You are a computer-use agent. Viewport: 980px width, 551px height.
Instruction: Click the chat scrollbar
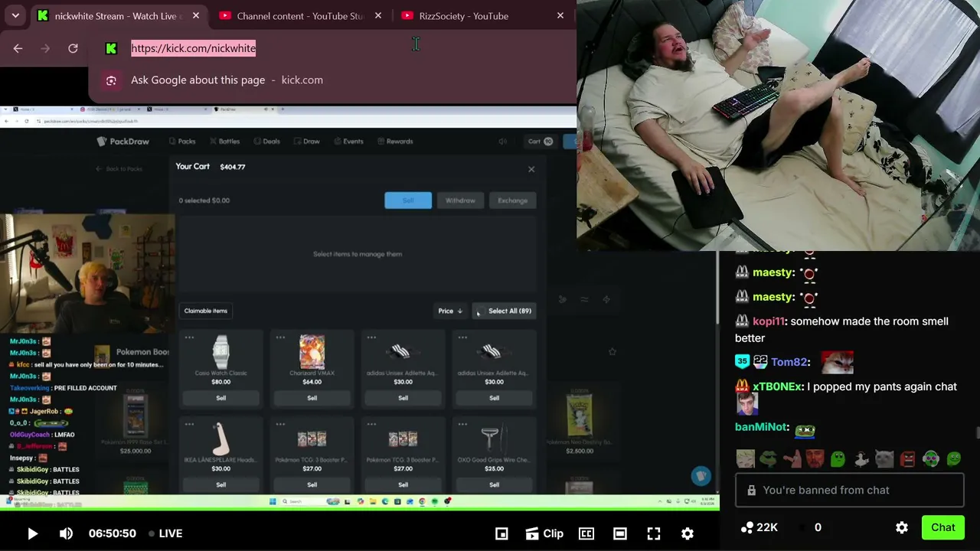[977, 433]
